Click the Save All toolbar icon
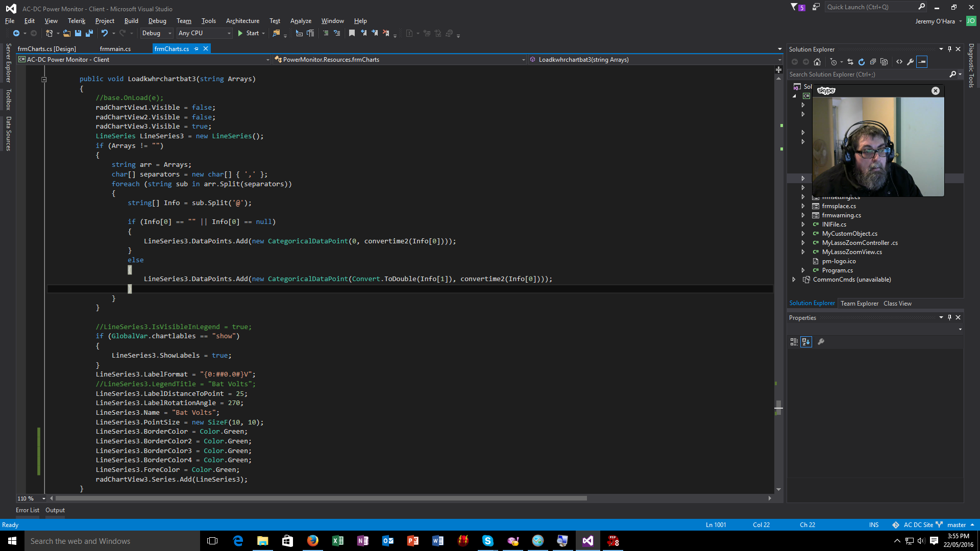This screenshot has height=551, width=980. coord(89,33)
